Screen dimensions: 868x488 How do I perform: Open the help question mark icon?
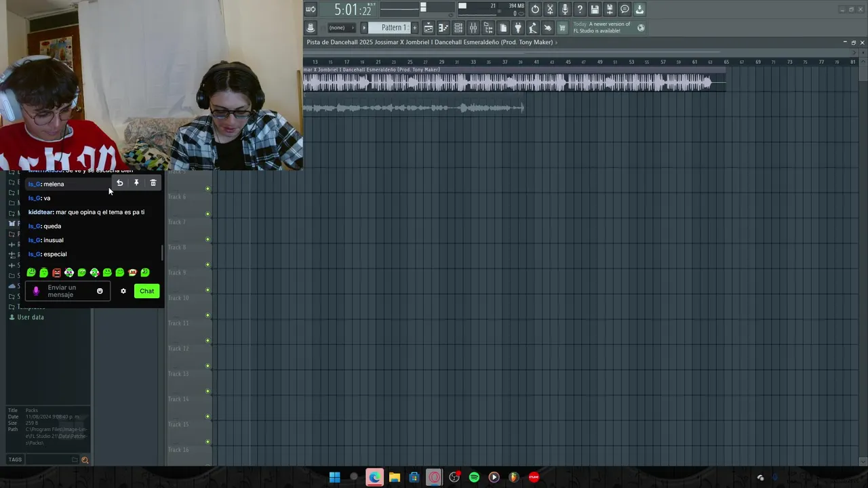580,9
